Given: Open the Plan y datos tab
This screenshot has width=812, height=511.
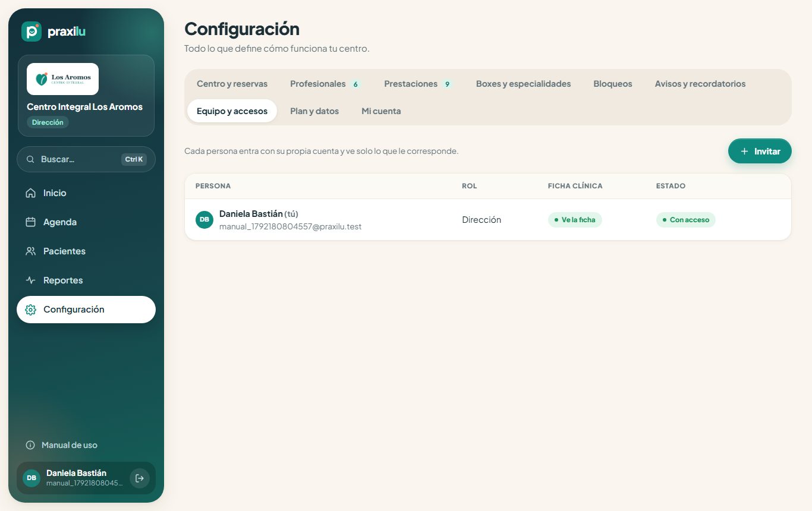Looking at the screenshot, I should [314, 111].
